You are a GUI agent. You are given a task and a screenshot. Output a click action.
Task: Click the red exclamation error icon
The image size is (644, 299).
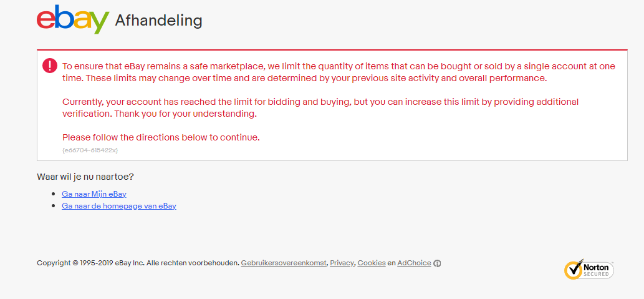(50, 66)
